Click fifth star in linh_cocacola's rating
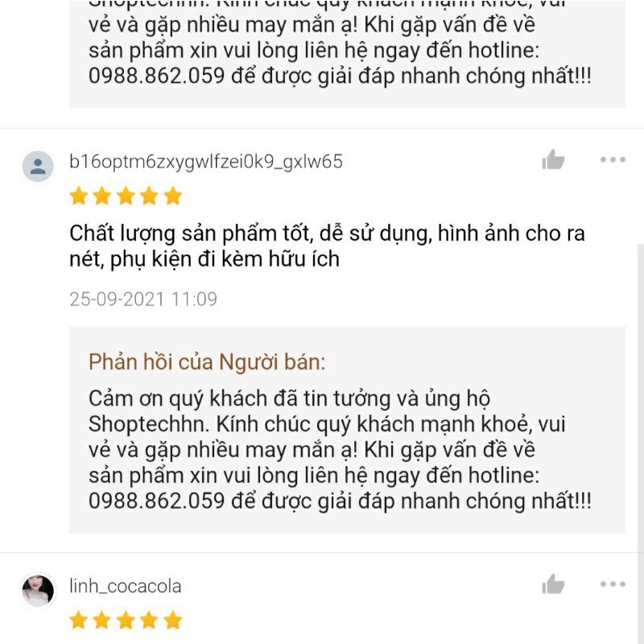This screenshot has height=644, width=644. [173, 620]
